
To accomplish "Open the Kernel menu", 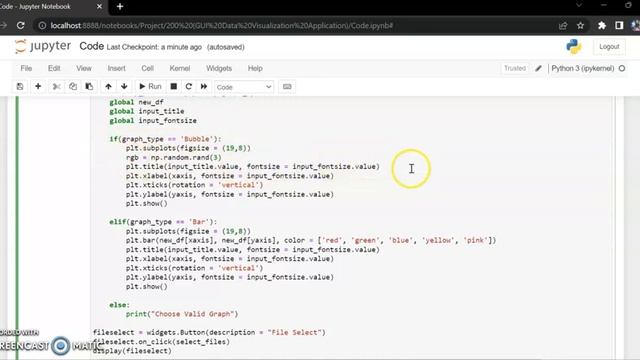I will 180,68.
